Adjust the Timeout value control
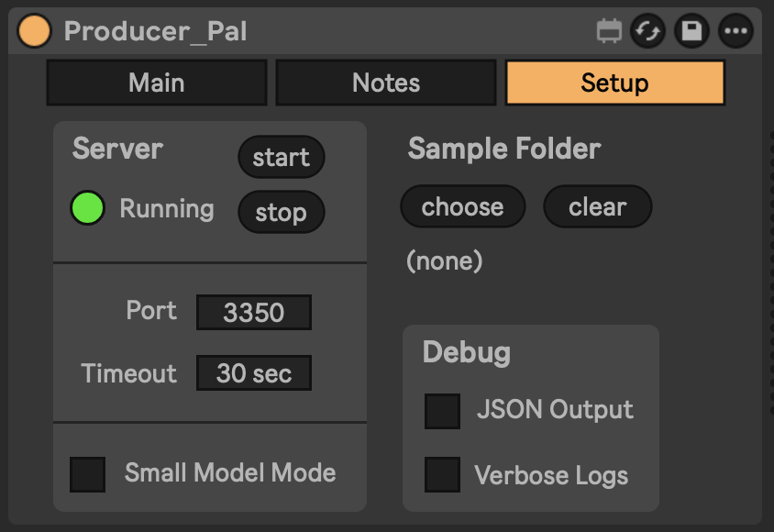The height and width of the screenshot is (532, 774). (253, 372)
